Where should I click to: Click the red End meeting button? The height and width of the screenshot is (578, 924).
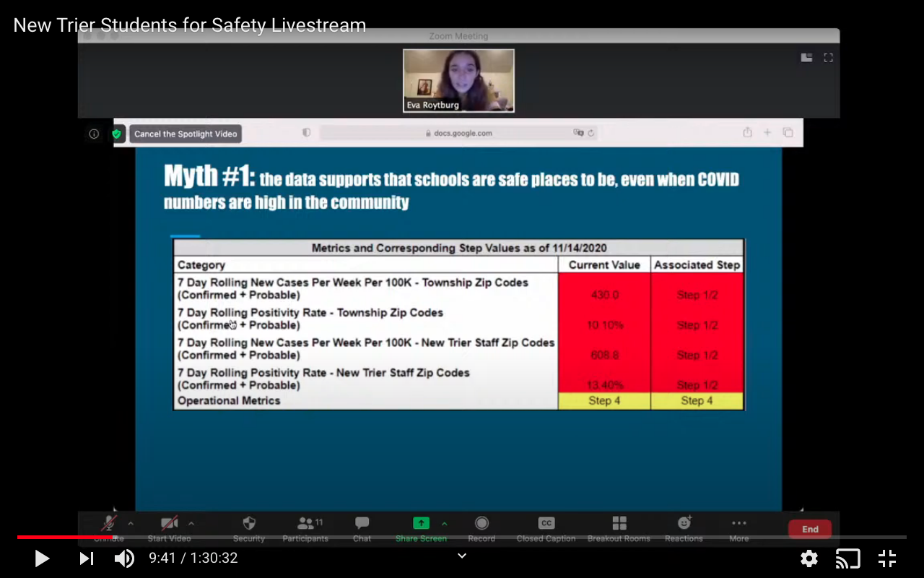pyautogui.click(x=810, y=529)
